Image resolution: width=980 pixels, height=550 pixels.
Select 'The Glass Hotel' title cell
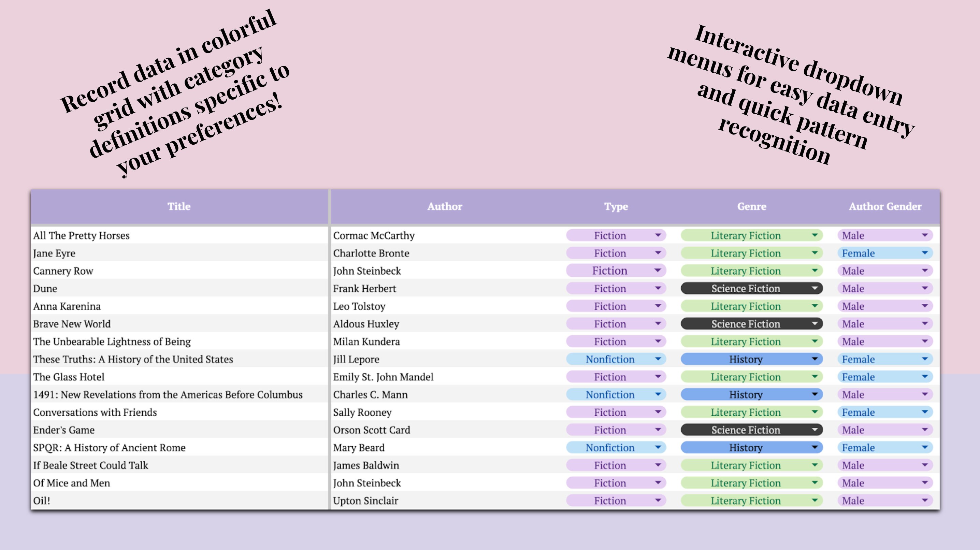point(179,377)
